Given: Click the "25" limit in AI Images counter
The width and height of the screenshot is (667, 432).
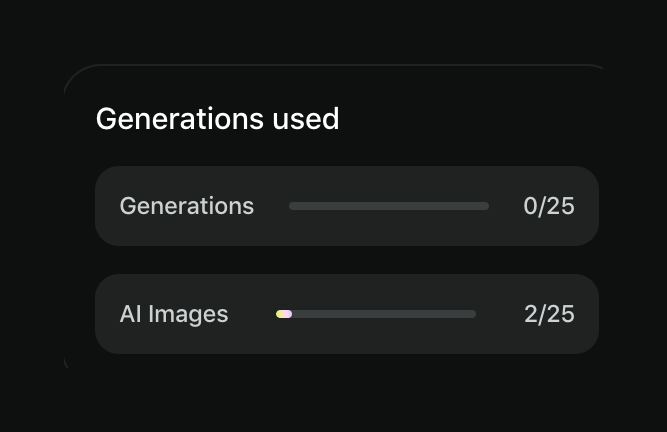Looking at the screenshot, I should tap(561, 314).
